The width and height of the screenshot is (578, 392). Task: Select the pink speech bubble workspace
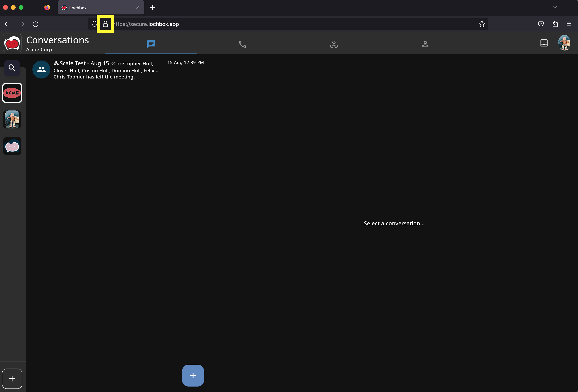tap(12, 146)
